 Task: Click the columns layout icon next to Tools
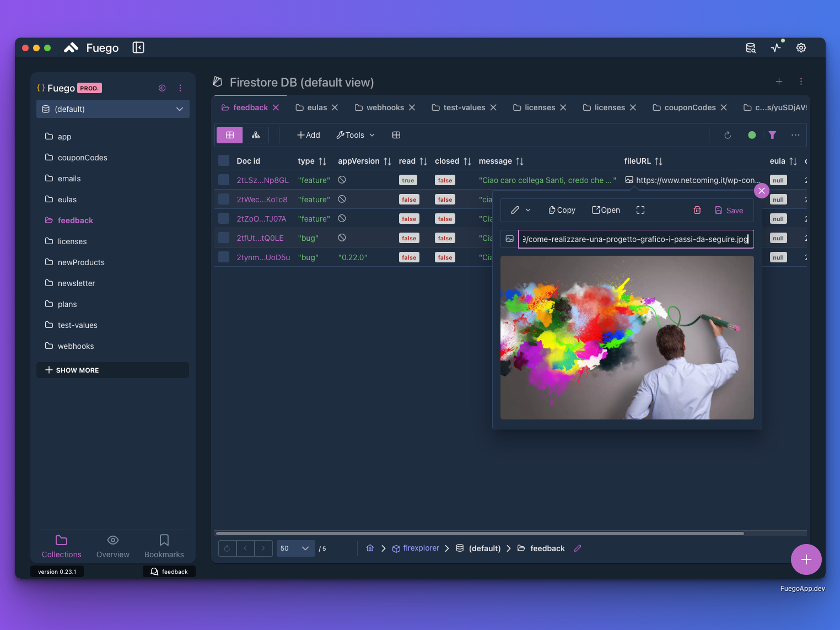pyautogui.click(x=396, y=135)
